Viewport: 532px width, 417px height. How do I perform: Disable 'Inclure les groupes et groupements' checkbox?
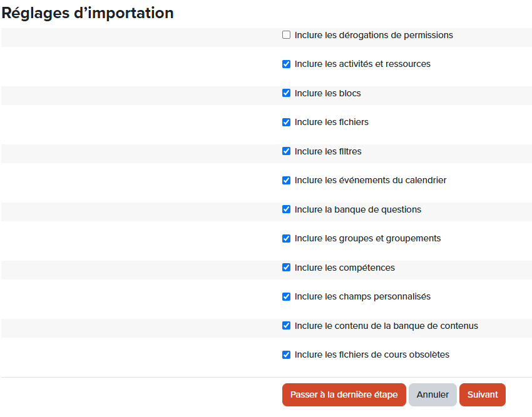tap(287, 238)
